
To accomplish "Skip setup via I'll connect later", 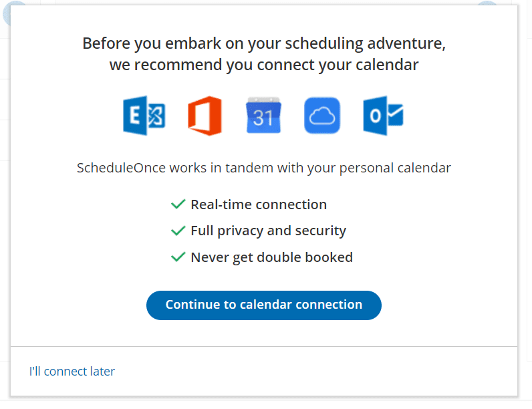I will [x=72, y=372].
